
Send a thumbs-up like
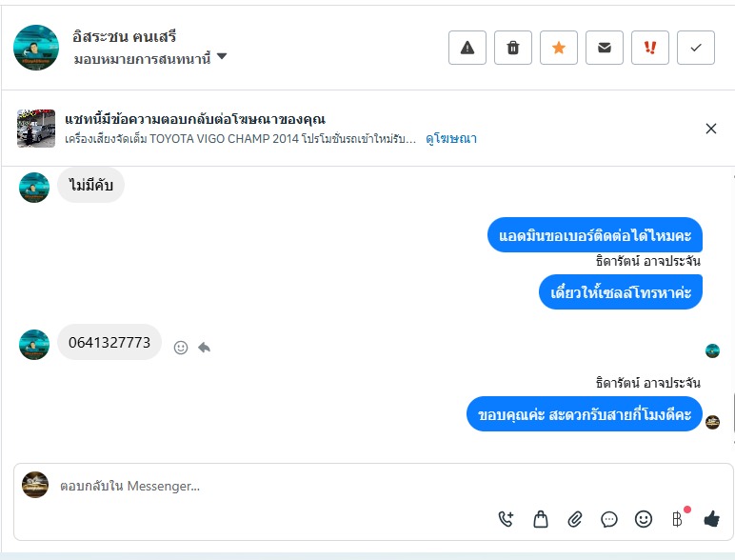711,519
